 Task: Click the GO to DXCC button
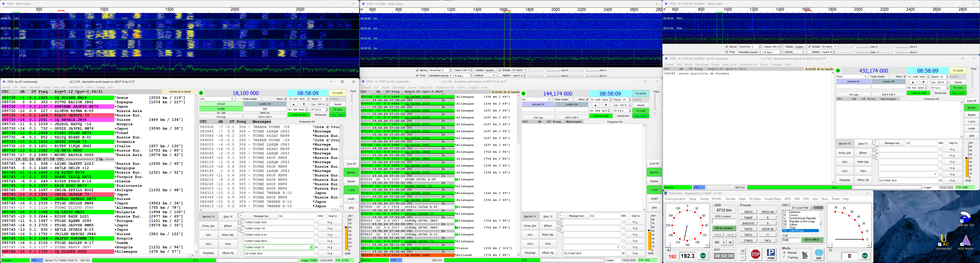pyautogui.click(x=812, y=240)
